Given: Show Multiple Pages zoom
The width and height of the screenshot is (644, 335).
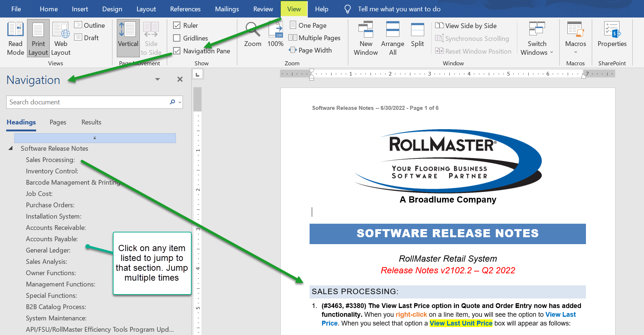Looking at the screenshot, I should coord(314,38).
